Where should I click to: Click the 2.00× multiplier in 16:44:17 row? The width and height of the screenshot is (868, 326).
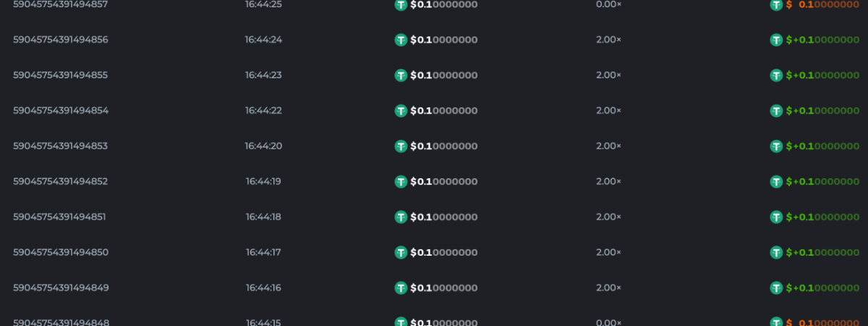[608, 253]
